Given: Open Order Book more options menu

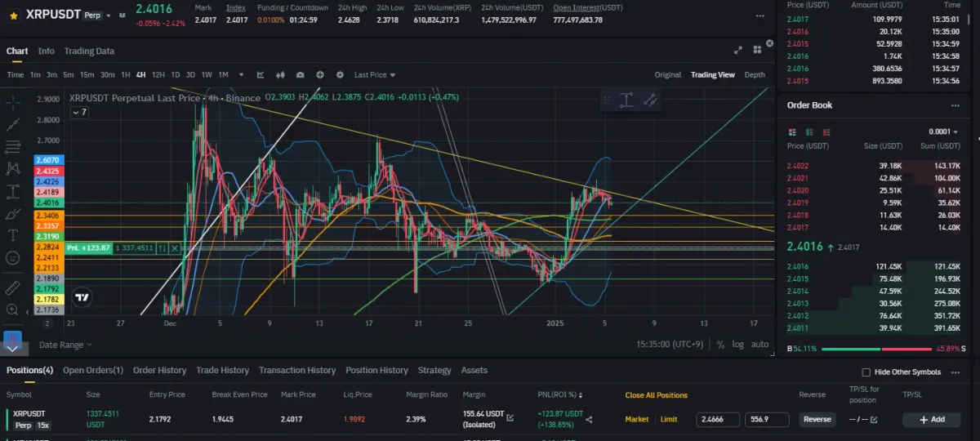Looking at the screenshot, I should 955,105.
